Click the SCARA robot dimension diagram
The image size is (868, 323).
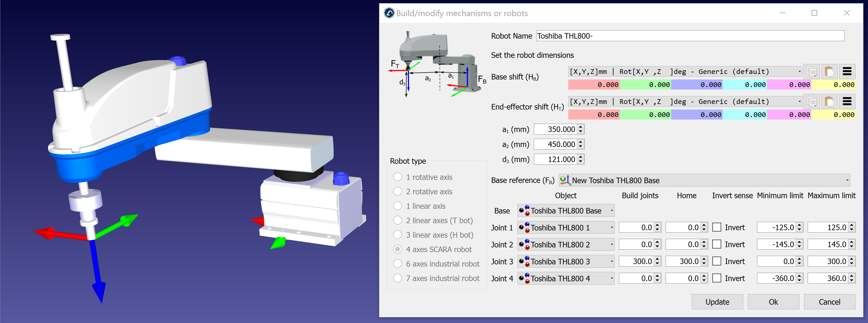click(x=437, y=64)
